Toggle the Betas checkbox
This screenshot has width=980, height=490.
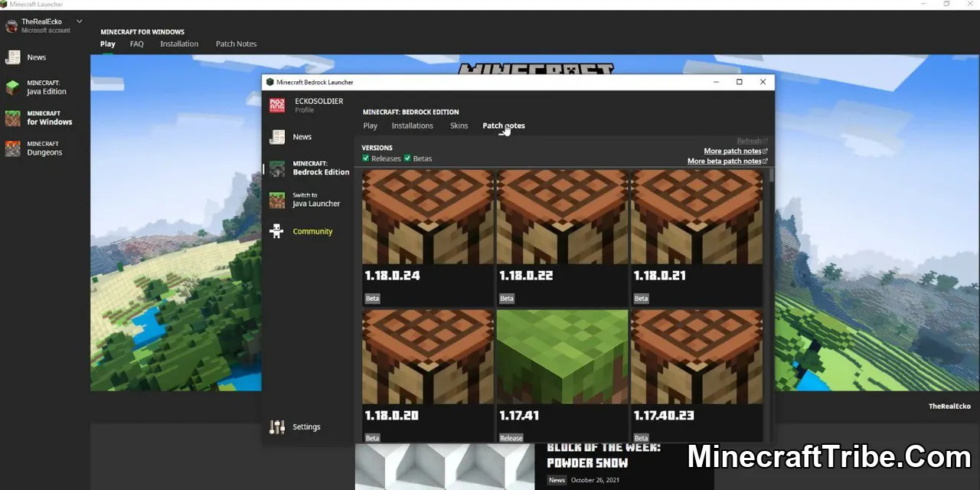pyautogui.click(x=407, y=158)
